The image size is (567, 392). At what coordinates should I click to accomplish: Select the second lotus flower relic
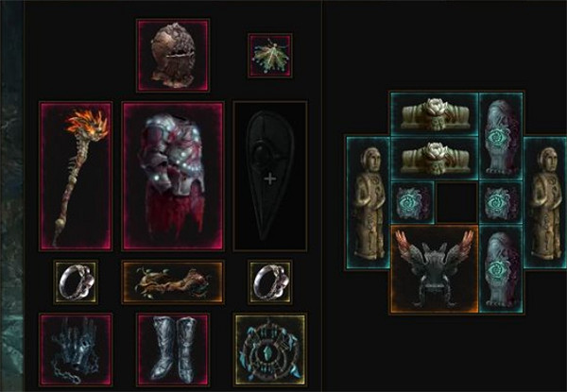(435, 159)
